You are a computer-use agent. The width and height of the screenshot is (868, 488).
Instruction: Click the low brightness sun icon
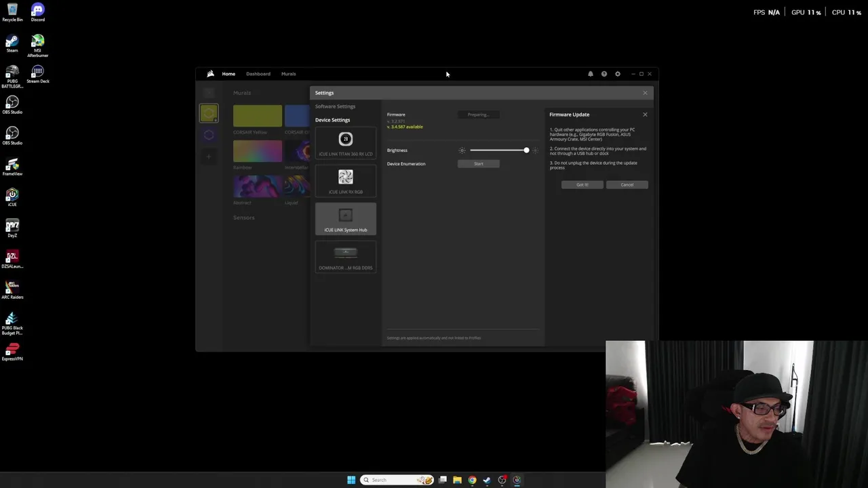[462, 150]
